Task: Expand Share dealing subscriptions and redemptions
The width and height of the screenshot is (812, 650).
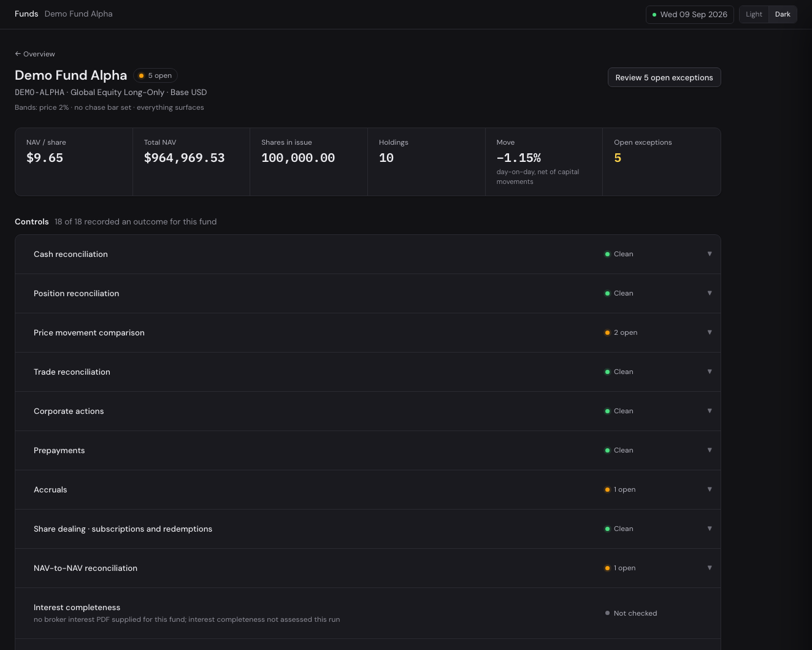Action: pos(710,529)
